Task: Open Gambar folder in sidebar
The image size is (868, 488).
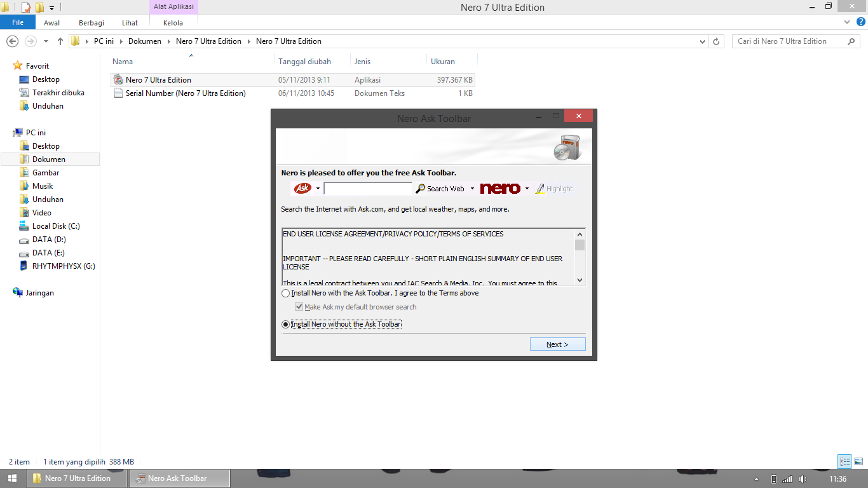Action: 46,173
